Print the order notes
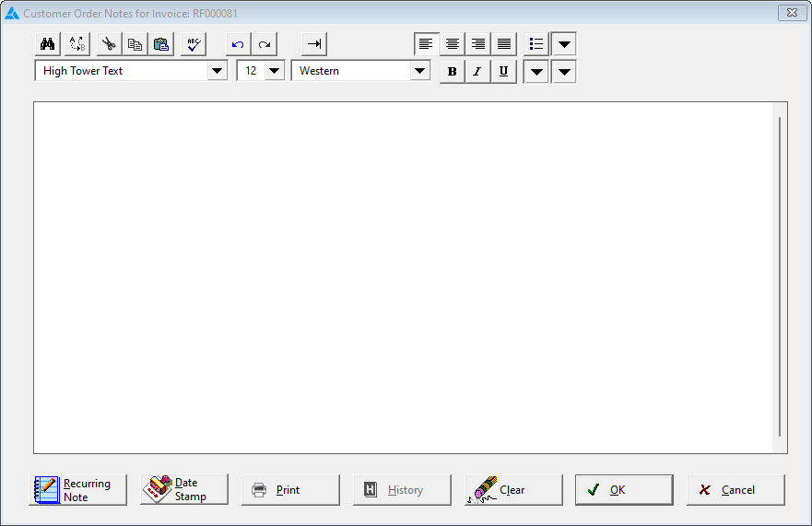 (x=290, y=490)
